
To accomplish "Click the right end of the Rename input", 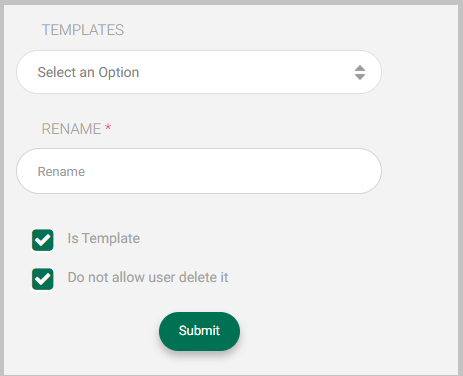I will tap(365, 171).
